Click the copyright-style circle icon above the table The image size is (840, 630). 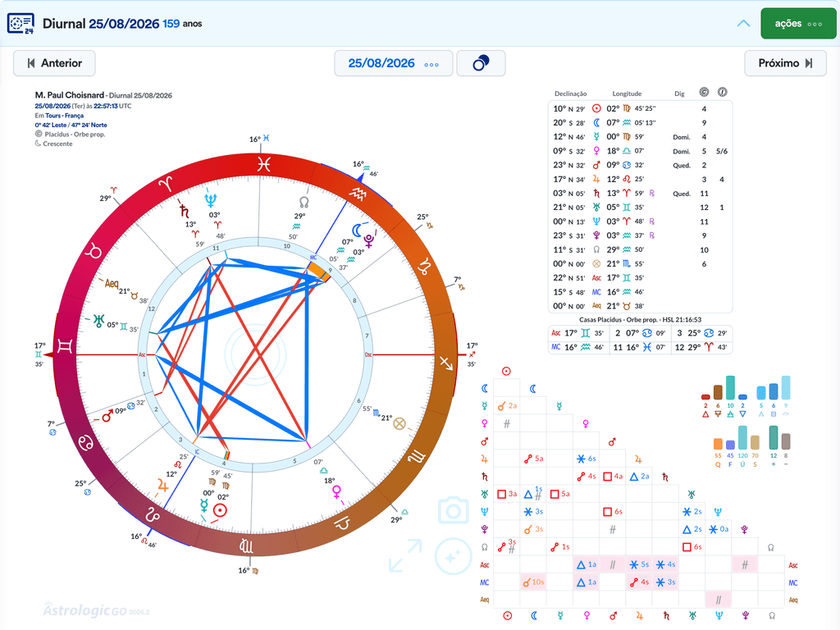coord(704,92)
